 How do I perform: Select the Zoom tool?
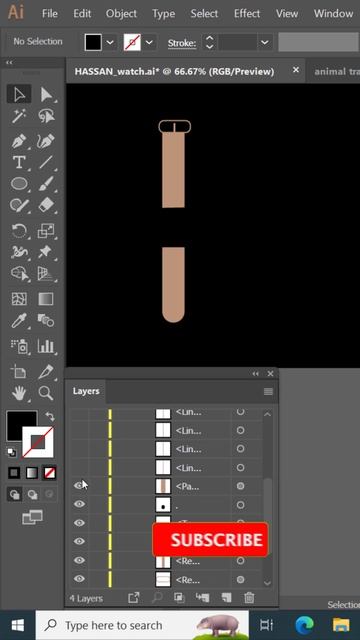point(46,393)
